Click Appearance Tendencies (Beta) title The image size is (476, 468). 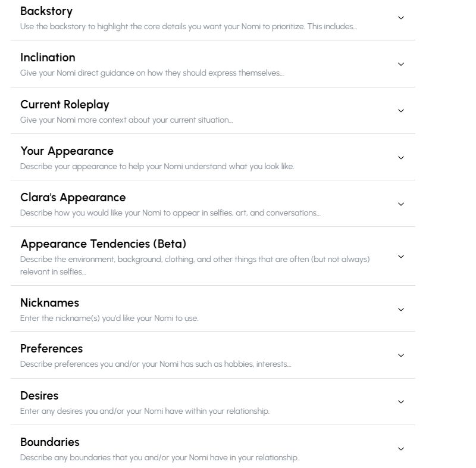point(104,244)
